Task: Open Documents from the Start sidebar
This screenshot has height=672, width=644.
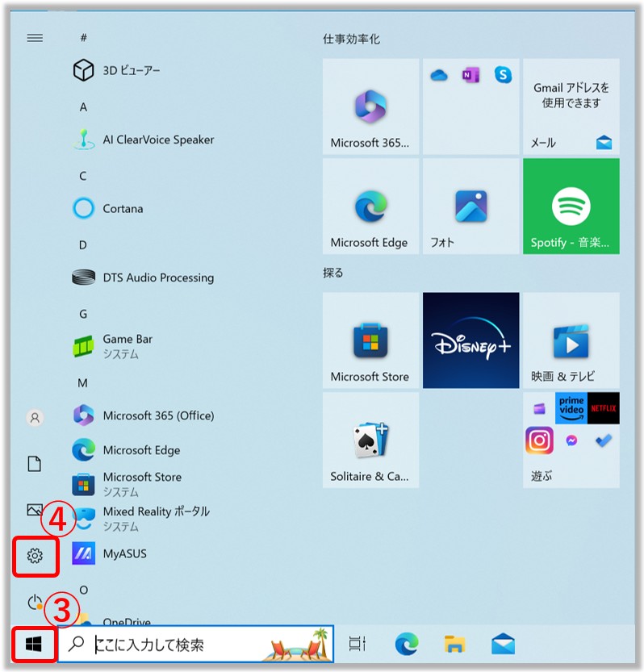Action: click(35, 464)
